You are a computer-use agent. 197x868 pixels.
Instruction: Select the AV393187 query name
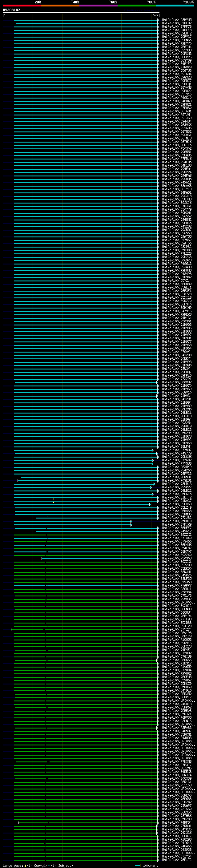[11, 10]
